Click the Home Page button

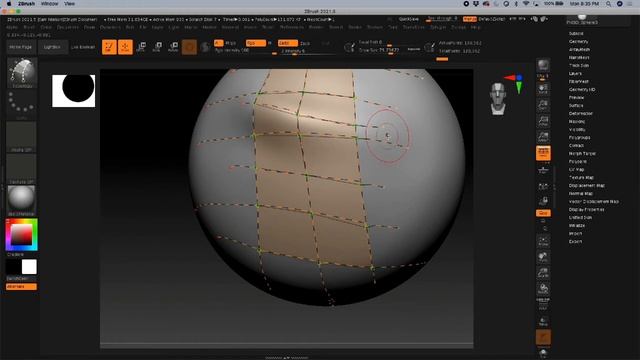[21, 47]
